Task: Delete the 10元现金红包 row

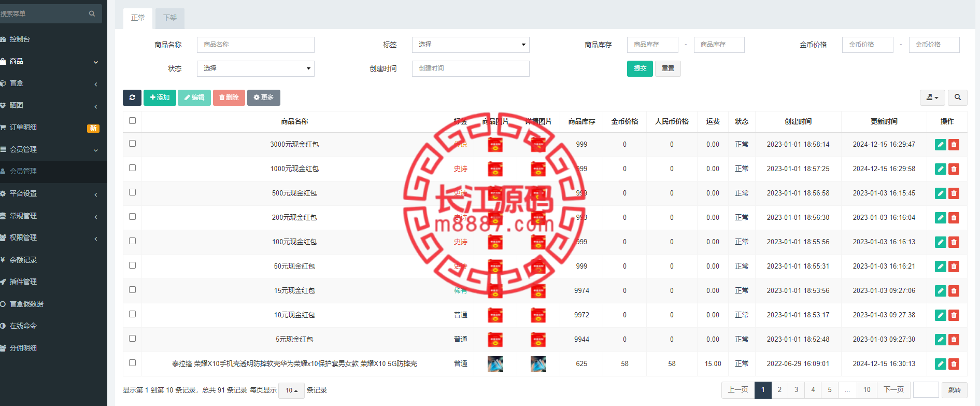Action: pyautogui.click(x=954, y=315)
